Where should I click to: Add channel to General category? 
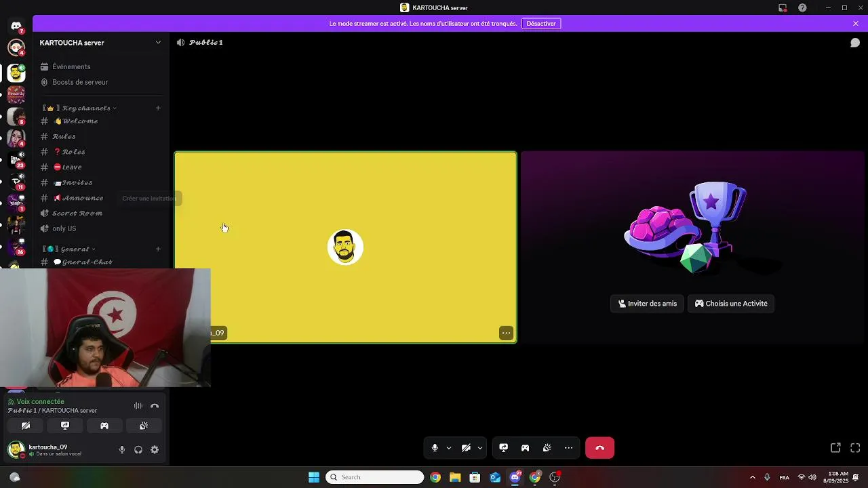[x=158, y=249]
